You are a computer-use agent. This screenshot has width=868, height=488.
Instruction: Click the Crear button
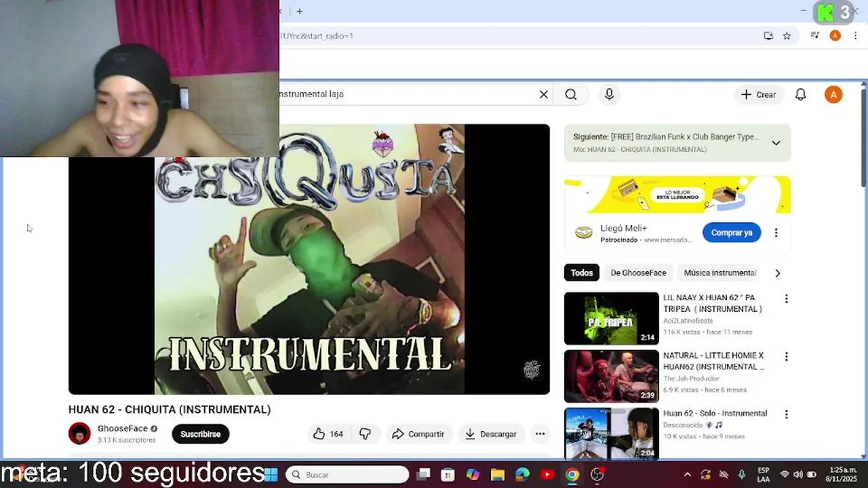[759, 94]
